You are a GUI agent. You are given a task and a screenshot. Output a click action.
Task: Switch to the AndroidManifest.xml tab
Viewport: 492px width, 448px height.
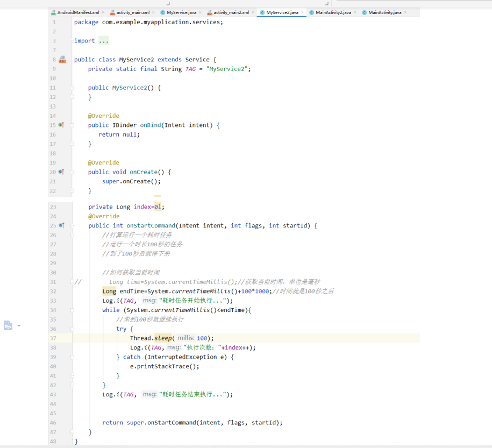point(78,12)
